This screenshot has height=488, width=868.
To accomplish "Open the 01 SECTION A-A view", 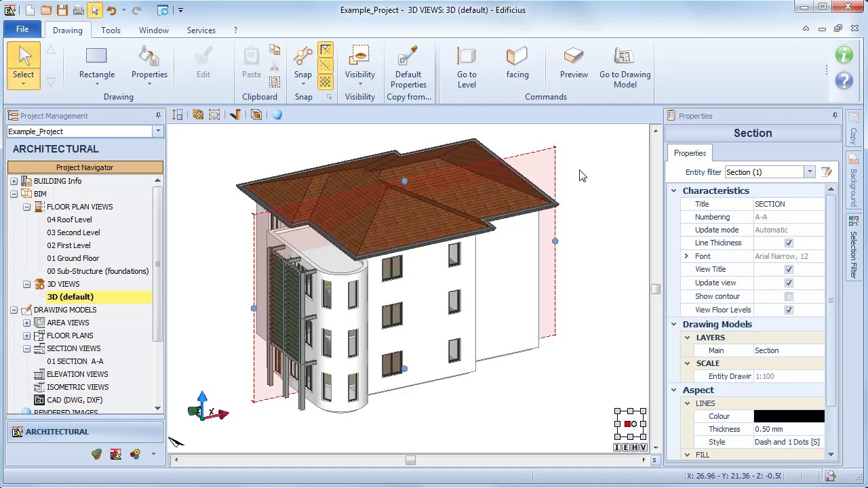I will (x=75, y=361).
